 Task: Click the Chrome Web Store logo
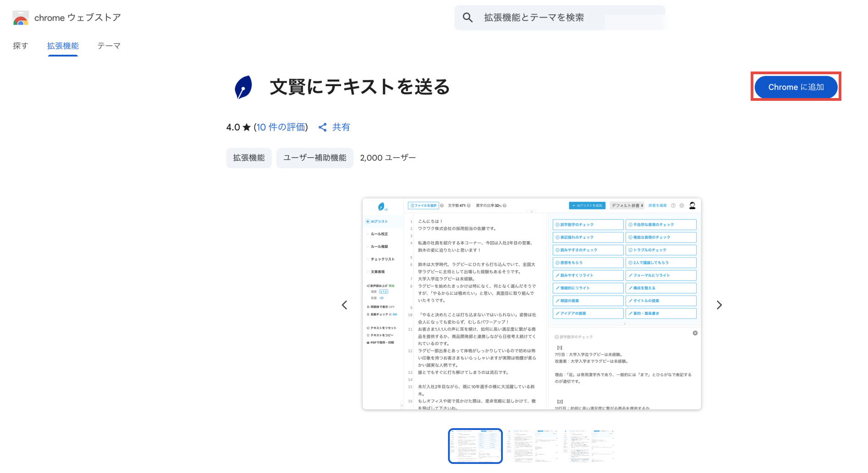click(21, 18)
